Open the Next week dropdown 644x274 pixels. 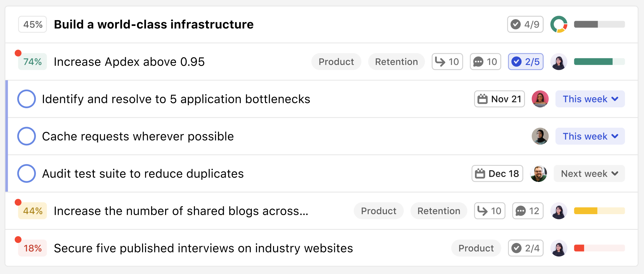pos(589,173)
